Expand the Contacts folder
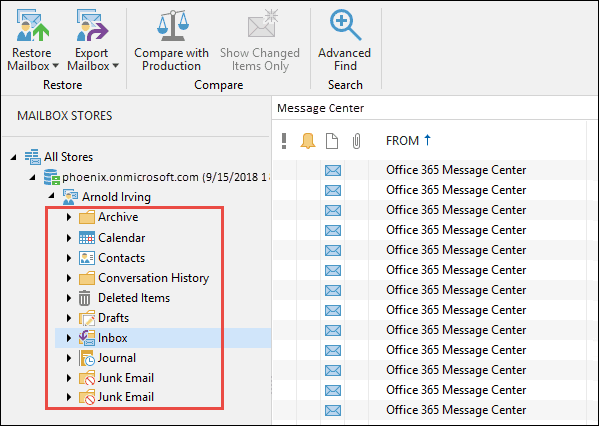The height and width of the screenshot is (426, 599). pyautogui.click(x=69, y=258)
